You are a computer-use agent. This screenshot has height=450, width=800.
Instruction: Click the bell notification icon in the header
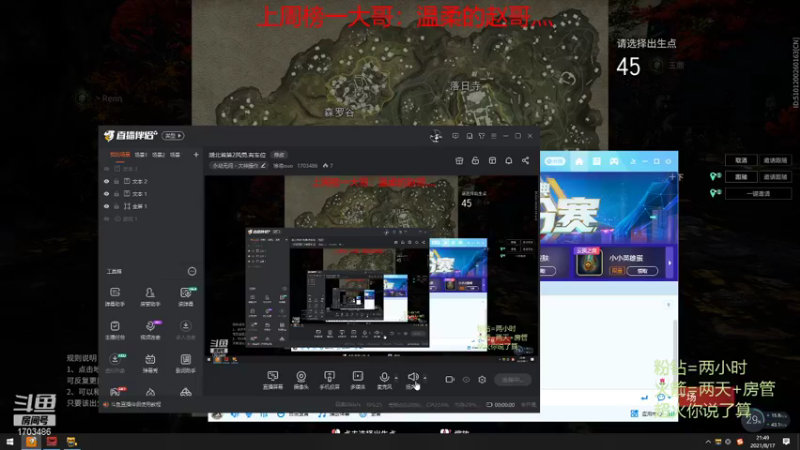[x=509, y=161]
